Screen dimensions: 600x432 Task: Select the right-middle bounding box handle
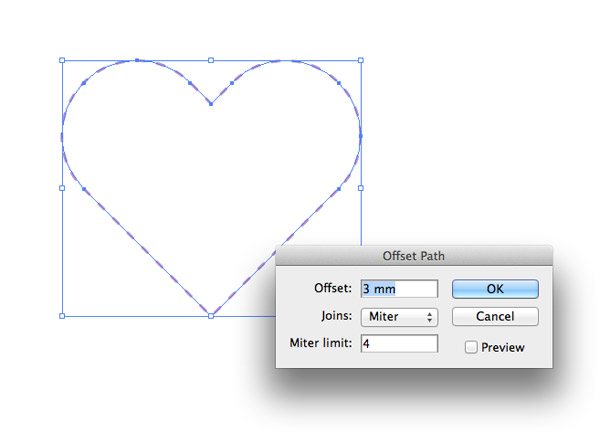point(360,188)
